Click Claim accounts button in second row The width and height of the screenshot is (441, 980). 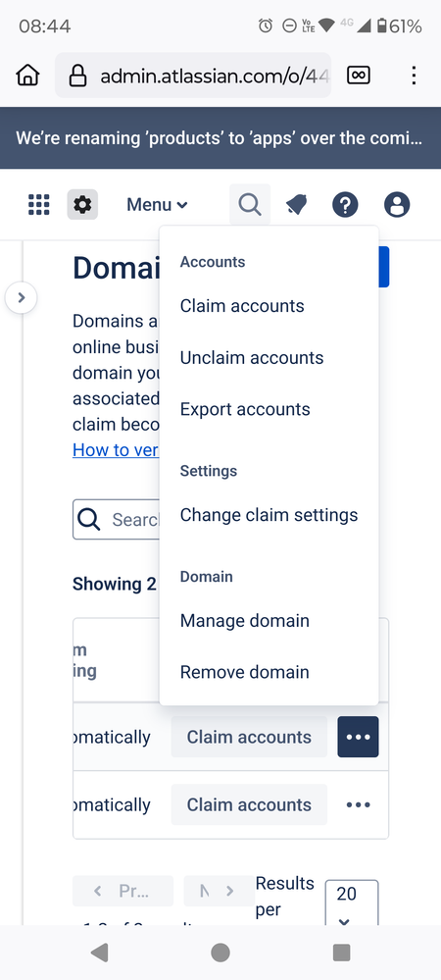click(249, 804)
